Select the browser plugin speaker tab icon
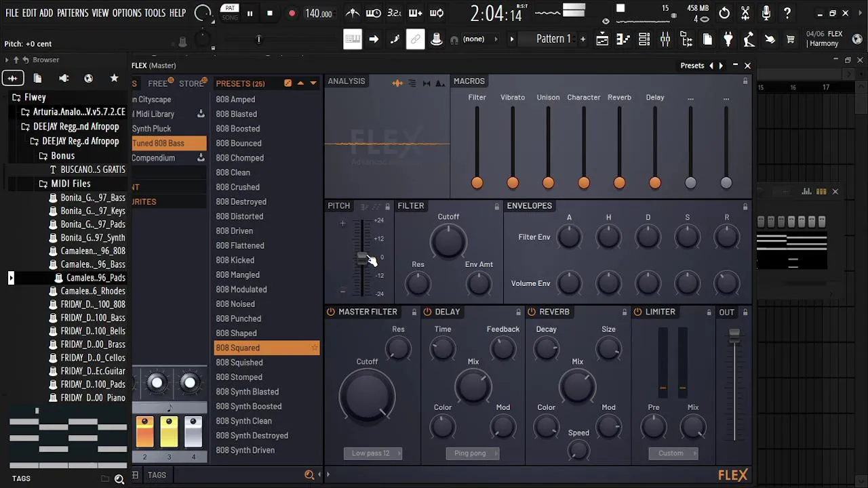868x488 pixels. coord(64,78)
